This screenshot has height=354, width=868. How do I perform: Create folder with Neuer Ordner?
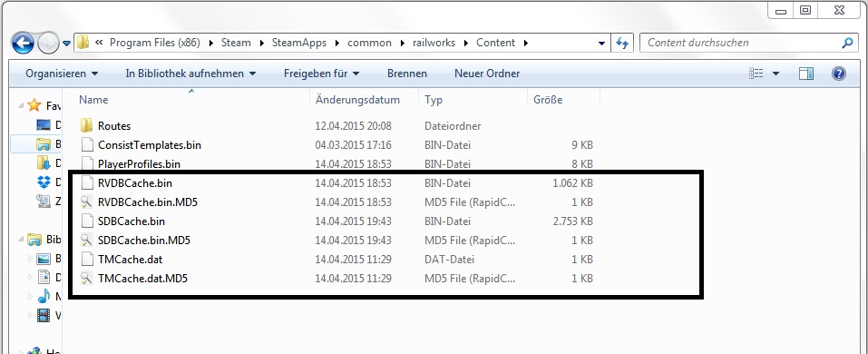pyautogui.click(x=487, y=74)
